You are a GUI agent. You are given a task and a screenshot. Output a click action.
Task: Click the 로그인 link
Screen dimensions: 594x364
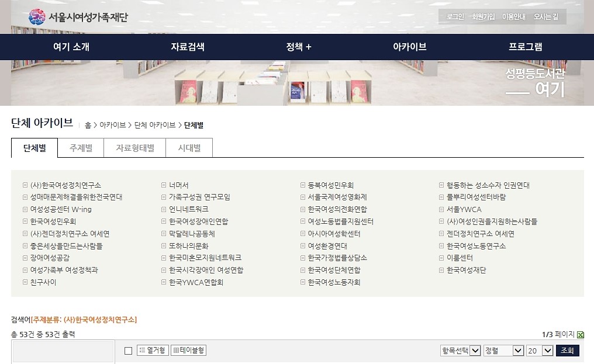pos(455,17)
